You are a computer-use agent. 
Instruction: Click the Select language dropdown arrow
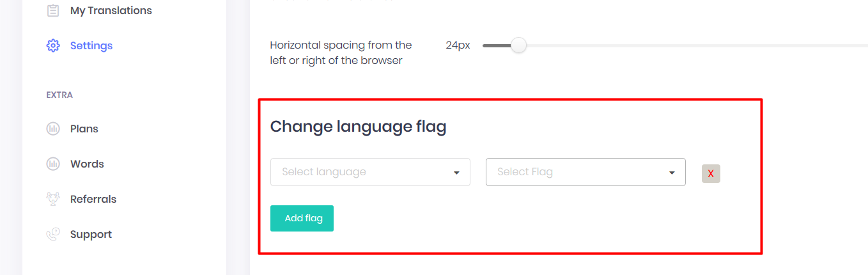point(456,173)
